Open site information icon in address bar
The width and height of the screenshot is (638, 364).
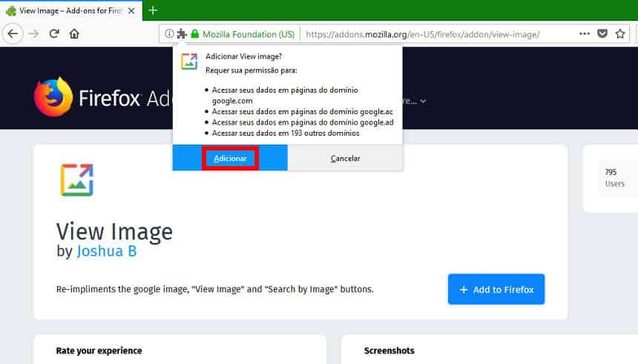[169, 33]
